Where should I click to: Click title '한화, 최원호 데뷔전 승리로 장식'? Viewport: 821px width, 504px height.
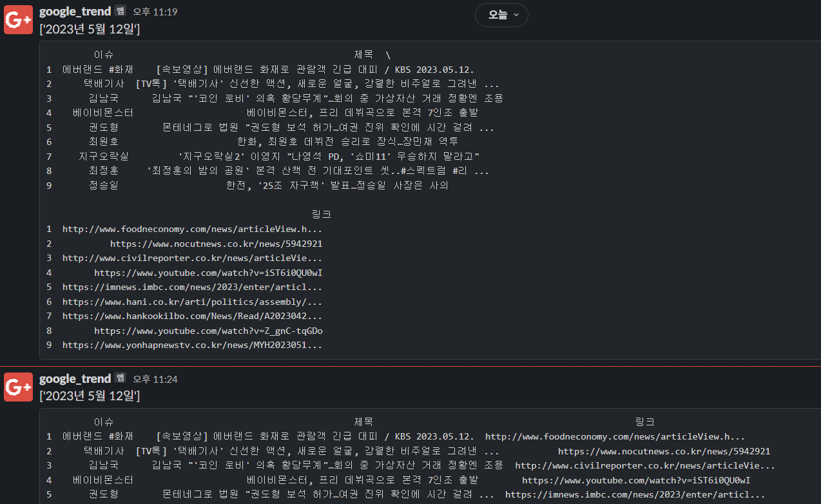[x=347, y=142]
